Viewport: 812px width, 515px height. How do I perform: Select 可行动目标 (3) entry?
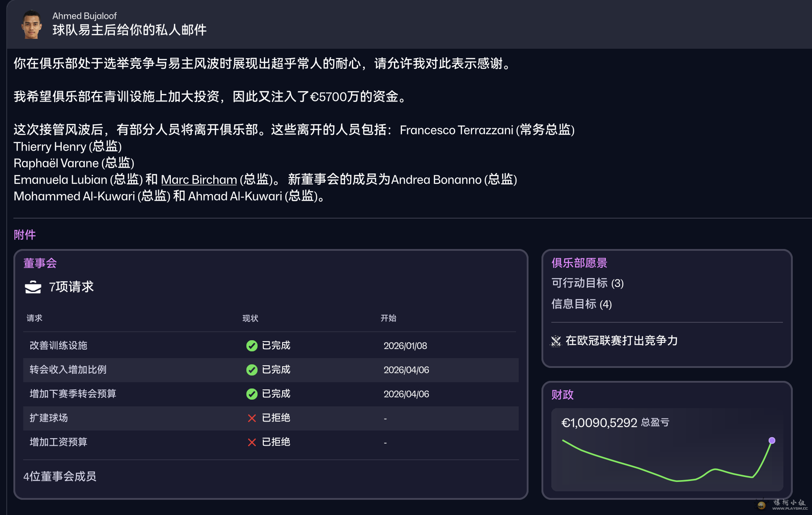pyautogui.click(x=587, y=283)
